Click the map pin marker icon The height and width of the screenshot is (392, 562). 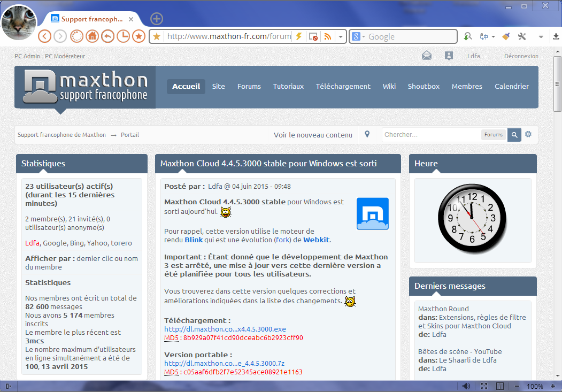(x=367, y=134)
